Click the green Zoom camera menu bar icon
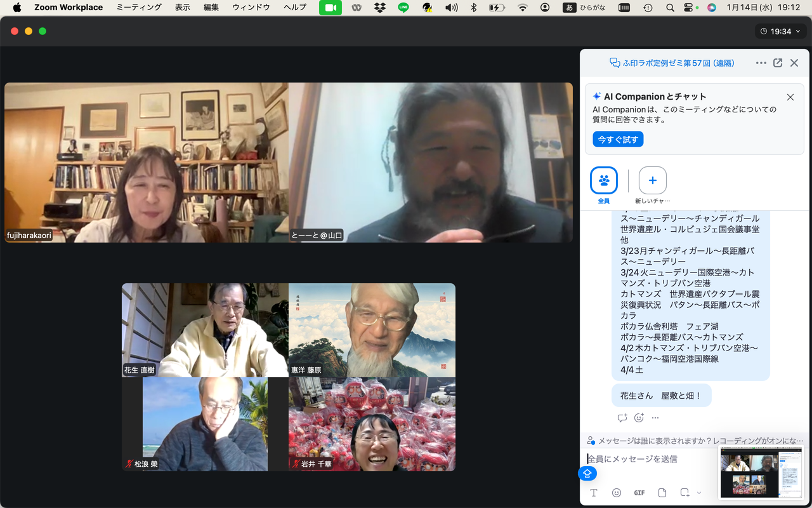The image size is (812, 508). (331, 8)
